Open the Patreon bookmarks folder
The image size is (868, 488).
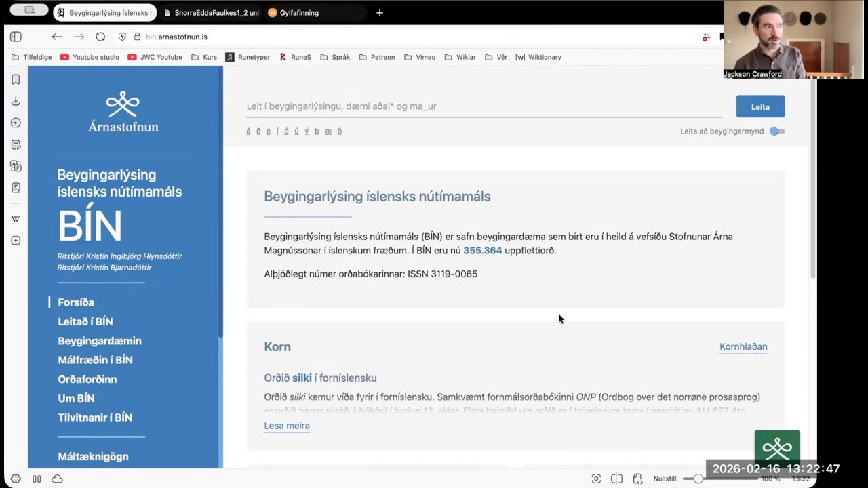click(376, 57)
